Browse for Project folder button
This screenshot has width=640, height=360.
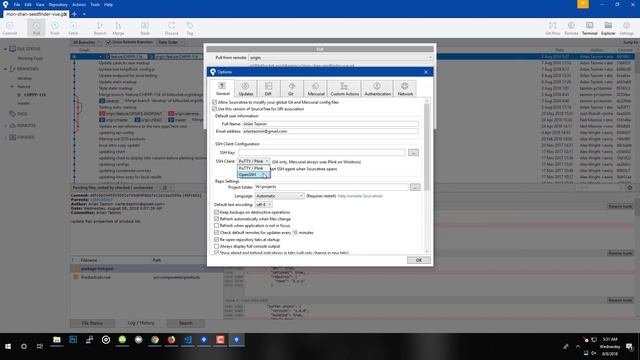[415, 187]
